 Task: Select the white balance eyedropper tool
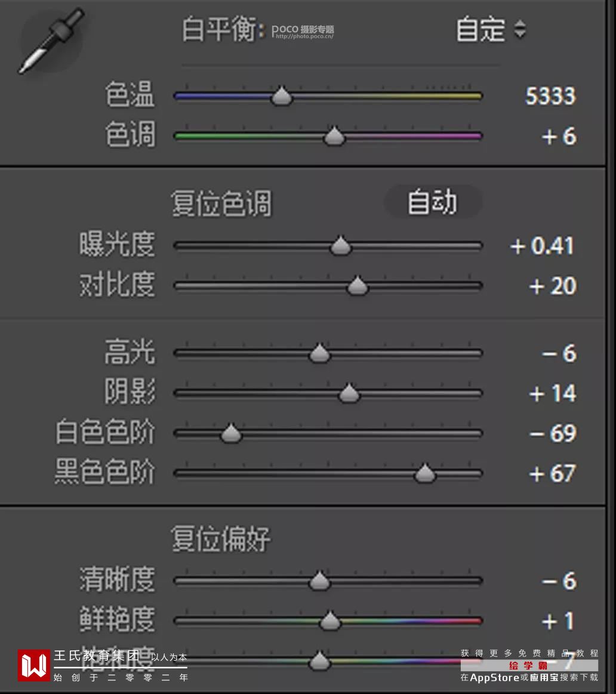(50, 42)
